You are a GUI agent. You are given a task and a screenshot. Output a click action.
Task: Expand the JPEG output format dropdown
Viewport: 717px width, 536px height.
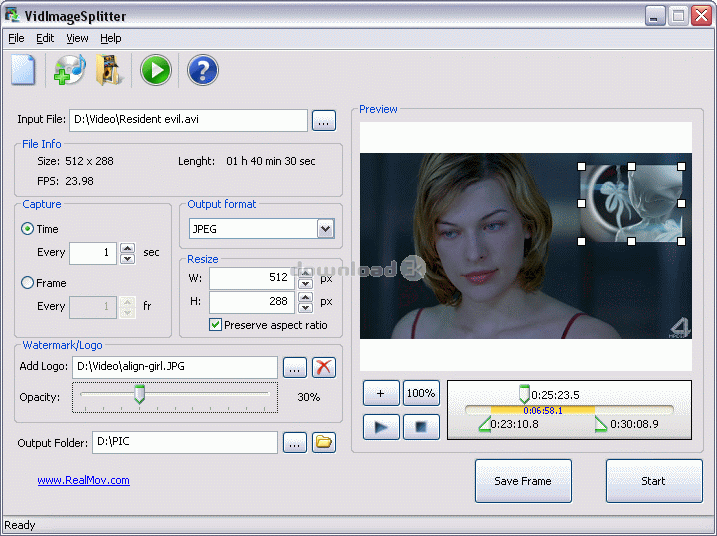coord(325,229)
